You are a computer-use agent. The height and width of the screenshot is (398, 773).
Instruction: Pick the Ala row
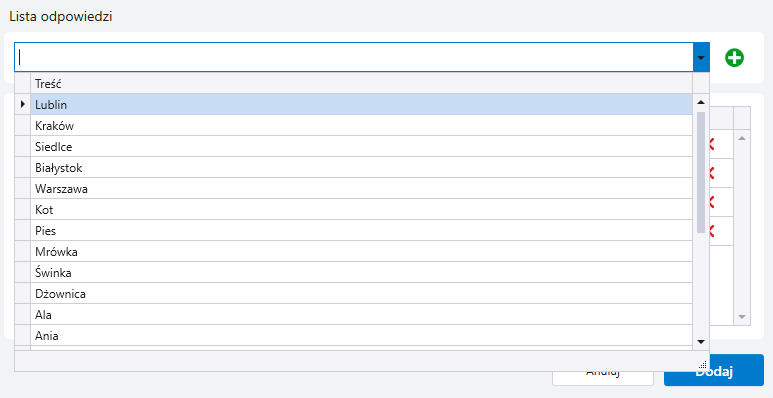(361, 314)
